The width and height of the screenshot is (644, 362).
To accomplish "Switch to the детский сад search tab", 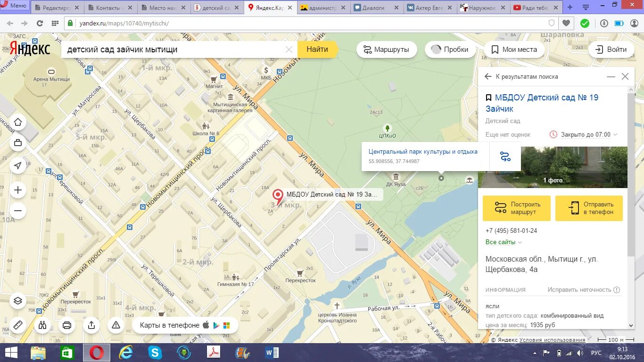I will click(x=217, y=8).
